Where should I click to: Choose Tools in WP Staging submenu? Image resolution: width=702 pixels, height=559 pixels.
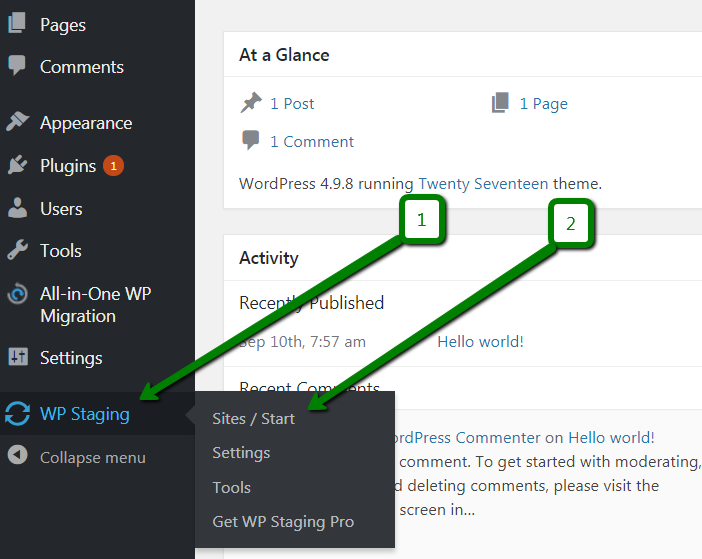click(x=231, y=487)
